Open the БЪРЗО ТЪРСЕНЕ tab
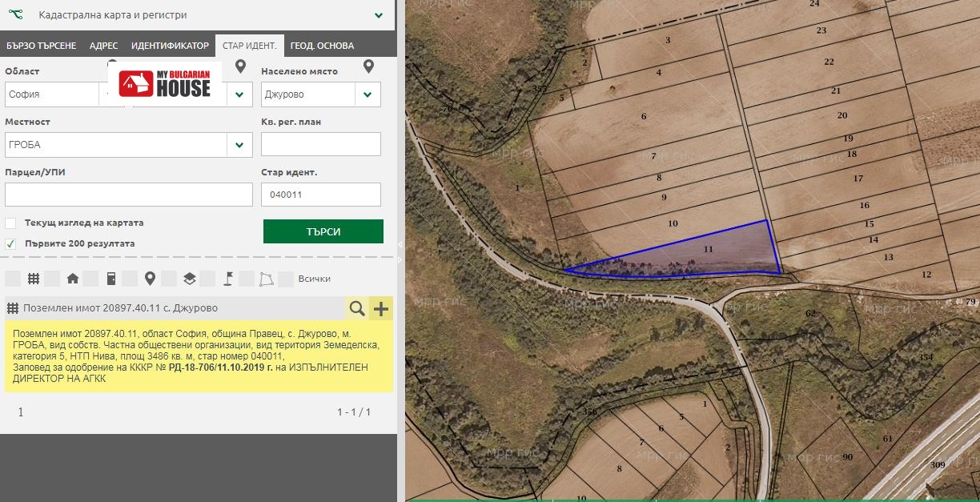Screen dimensions: 980x502 click(x=40, y=46)
